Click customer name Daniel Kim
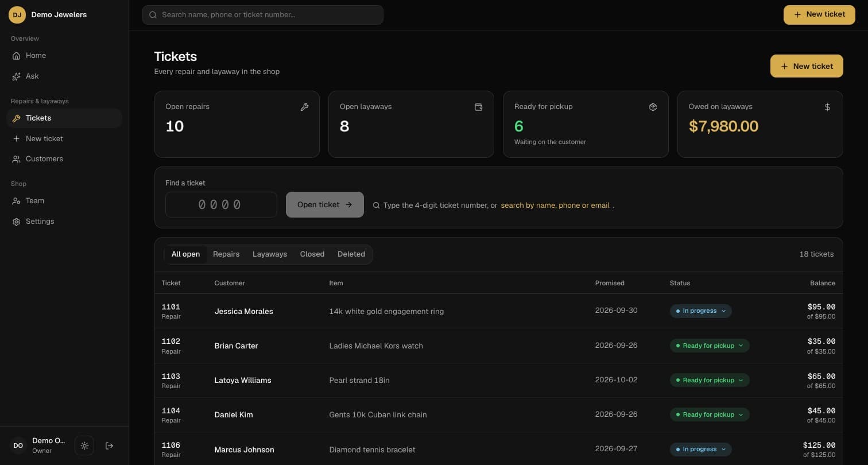Screen dimensions: 868x465 tap(234, 415)
